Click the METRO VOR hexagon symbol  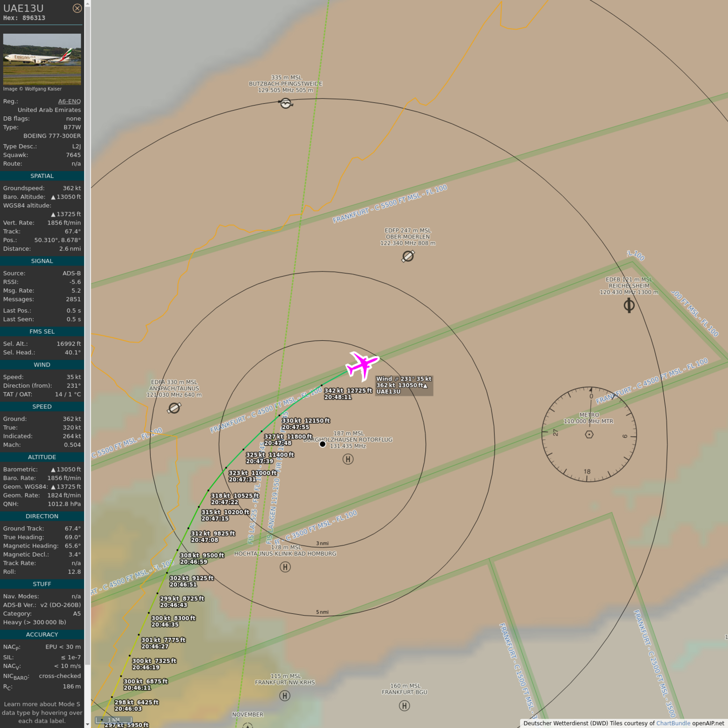(x=589, y=434)
